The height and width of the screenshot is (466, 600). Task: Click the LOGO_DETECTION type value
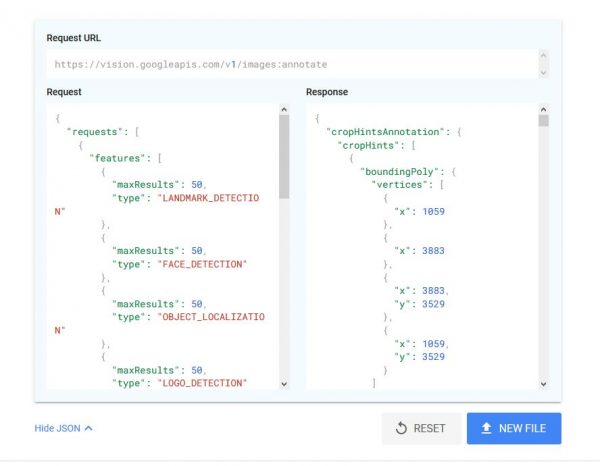point(202,383)
